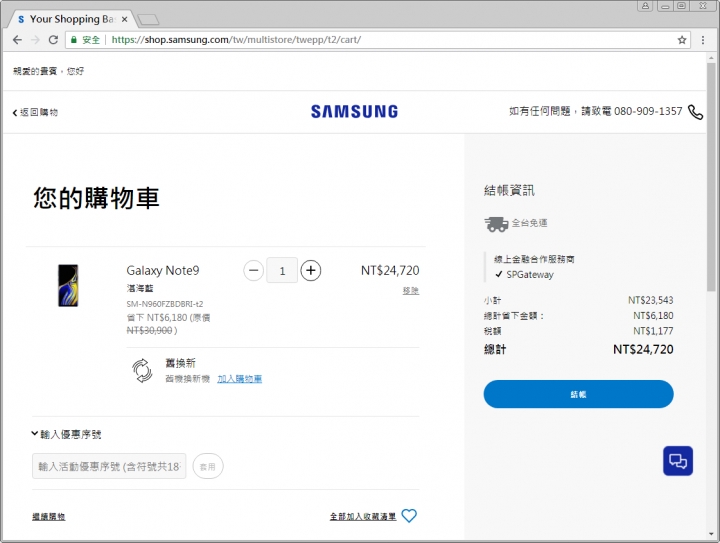Open the Galaxy Note9 product name
Viewport: 720px width, 543px height.
[x=163, y=270]
